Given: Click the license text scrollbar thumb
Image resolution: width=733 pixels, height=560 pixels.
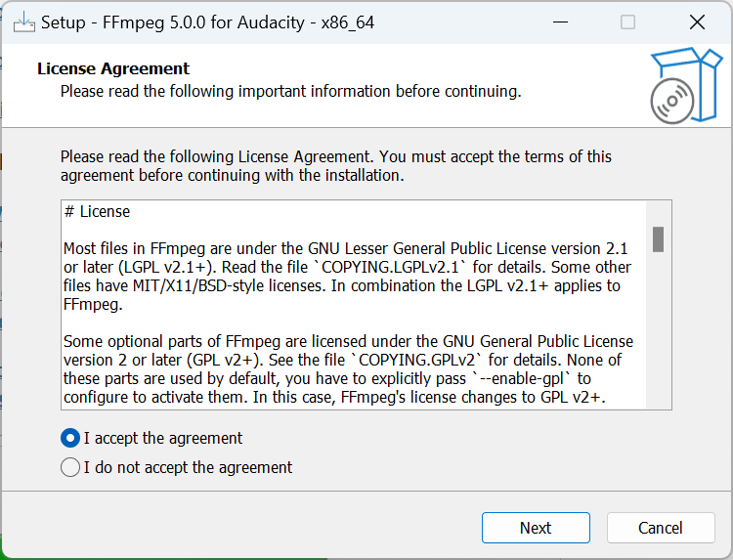Looking at the screenshot, I should tap(659, 238).
